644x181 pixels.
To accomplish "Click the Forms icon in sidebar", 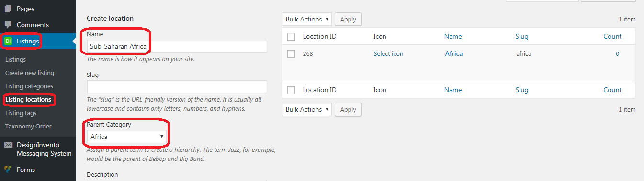I will [8, 170].
